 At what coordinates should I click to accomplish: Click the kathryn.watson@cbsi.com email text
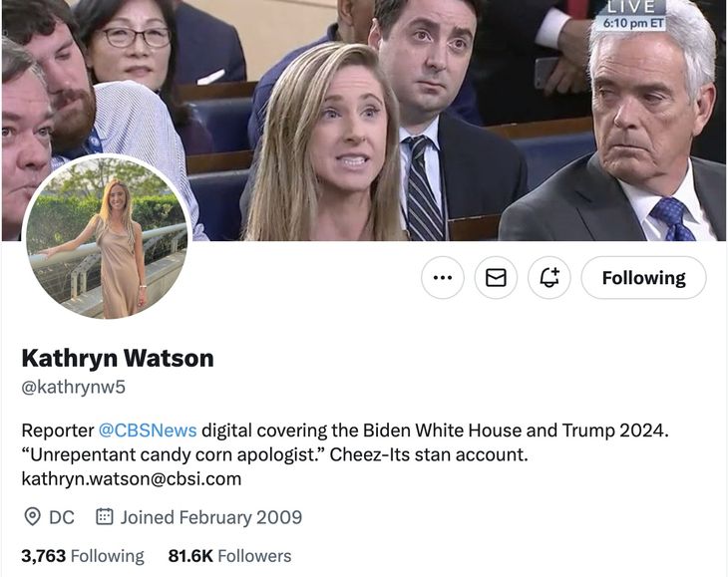[132, 478]
